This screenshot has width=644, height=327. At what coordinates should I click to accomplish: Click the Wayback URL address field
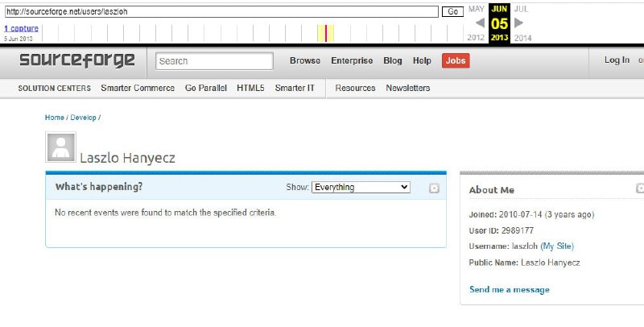pos(221,11)
